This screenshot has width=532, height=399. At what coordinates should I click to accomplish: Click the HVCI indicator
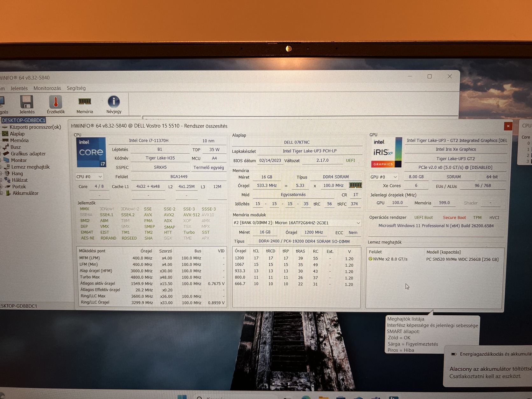(494, 218)
